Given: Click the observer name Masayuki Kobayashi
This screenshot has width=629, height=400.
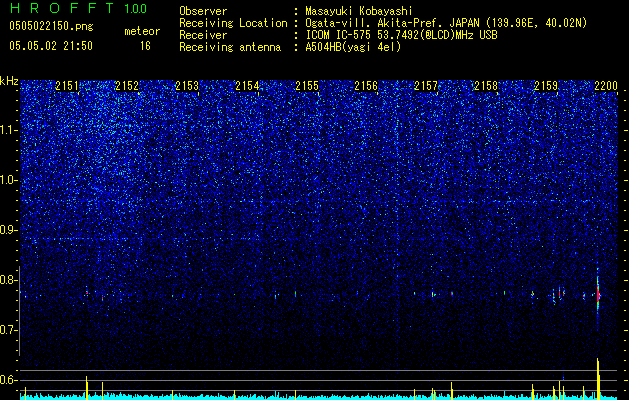Looking at the screenshot, I should (359, 11).
